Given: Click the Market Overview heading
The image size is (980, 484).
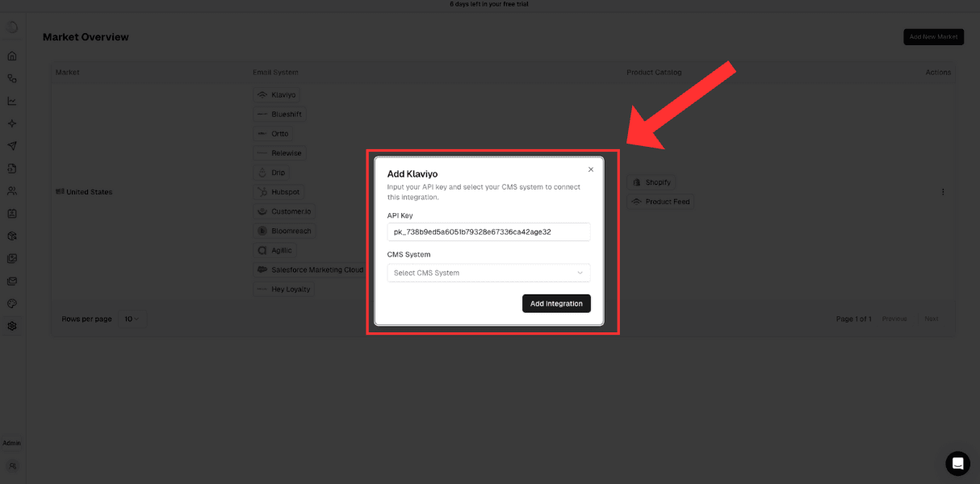Looking at the screenshot, I should tap(86, 37).
